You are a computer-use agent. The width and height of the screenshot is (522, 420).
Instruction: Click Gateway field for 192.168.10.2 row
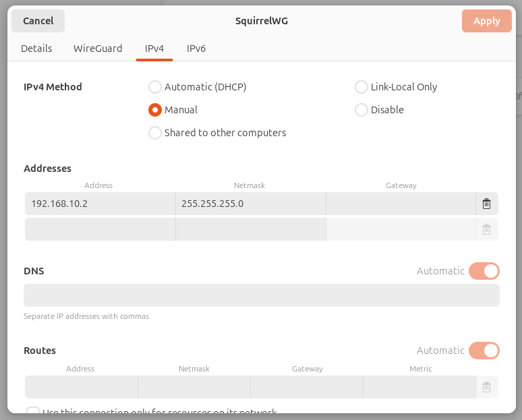401,204
